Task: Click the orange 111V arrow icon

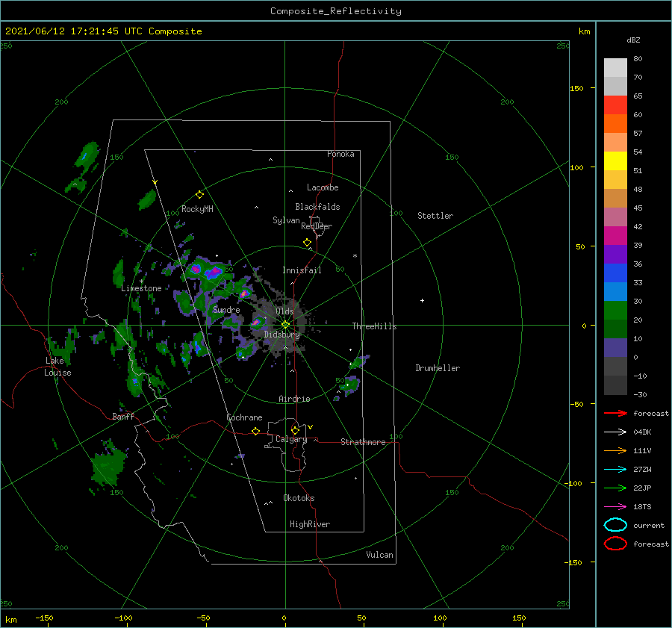Action: coord(615,450)
